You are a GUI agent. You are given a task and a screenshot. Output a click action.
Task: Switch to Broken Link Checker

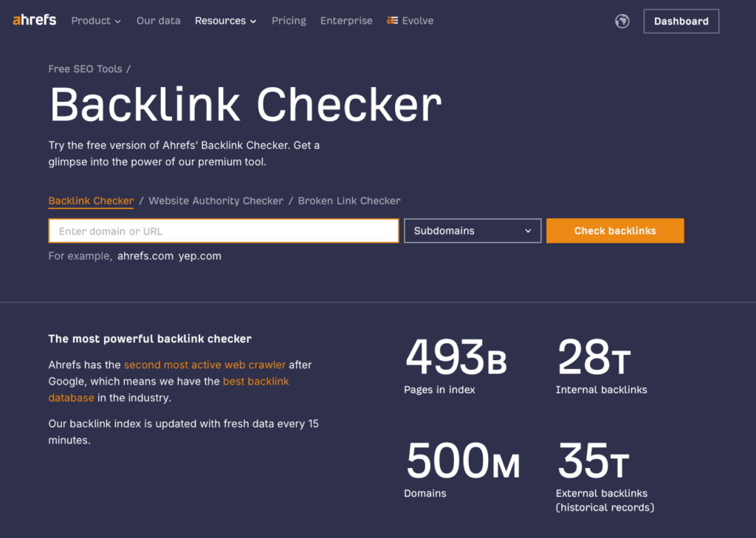coord(349,201)
